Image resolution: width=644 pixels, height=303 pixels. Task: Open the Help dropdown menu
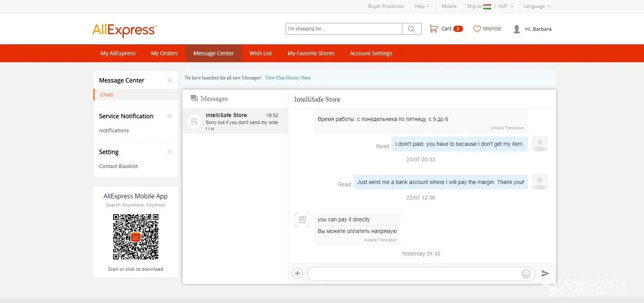[422, 6]
